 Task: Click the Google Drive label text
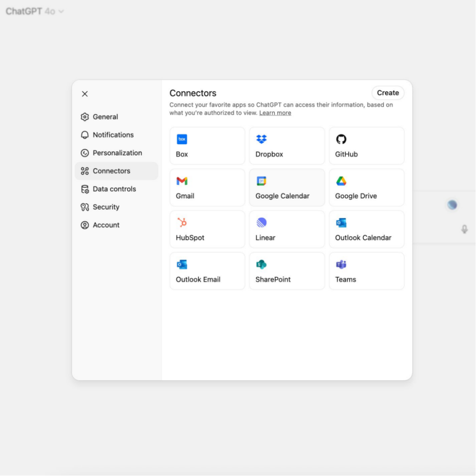coord(356,196)
